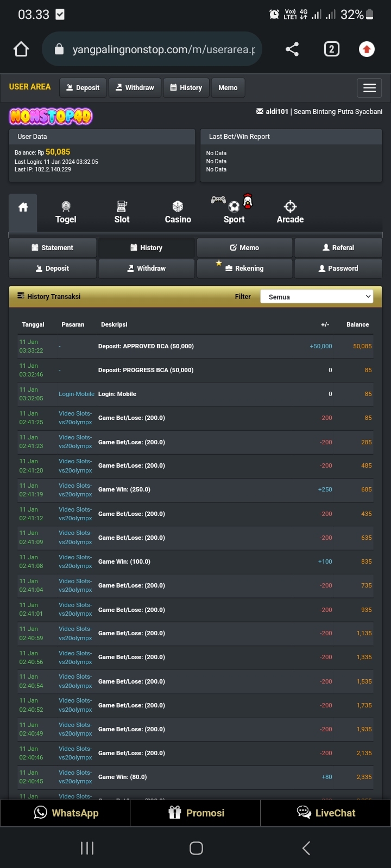Open the Slot game category
Image resolution: width=391 pixels, height=868 pixels.
tap(122, 213)
